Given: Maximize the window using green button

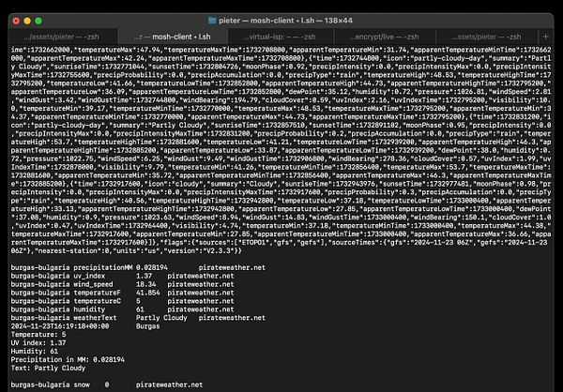Looking at the screenshot, I should [x=38, y=21].
